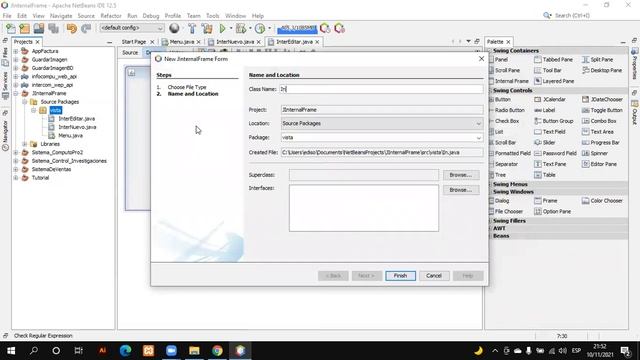Run the project with green play icon

pyautogui.click(x=222, y=28)
